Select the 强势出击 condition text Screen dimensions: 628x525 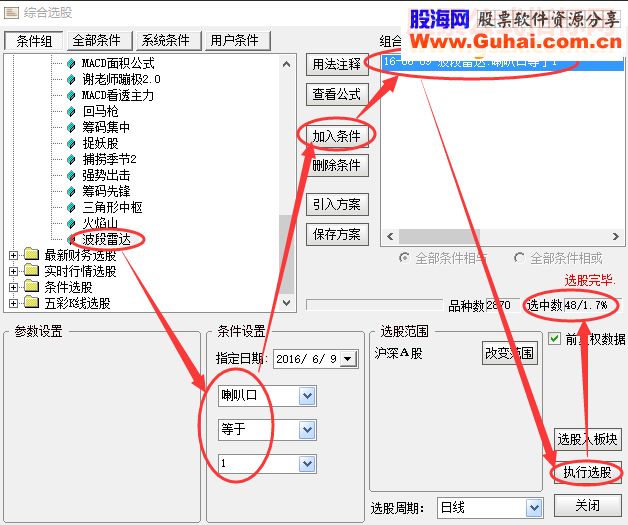[106, 175]
